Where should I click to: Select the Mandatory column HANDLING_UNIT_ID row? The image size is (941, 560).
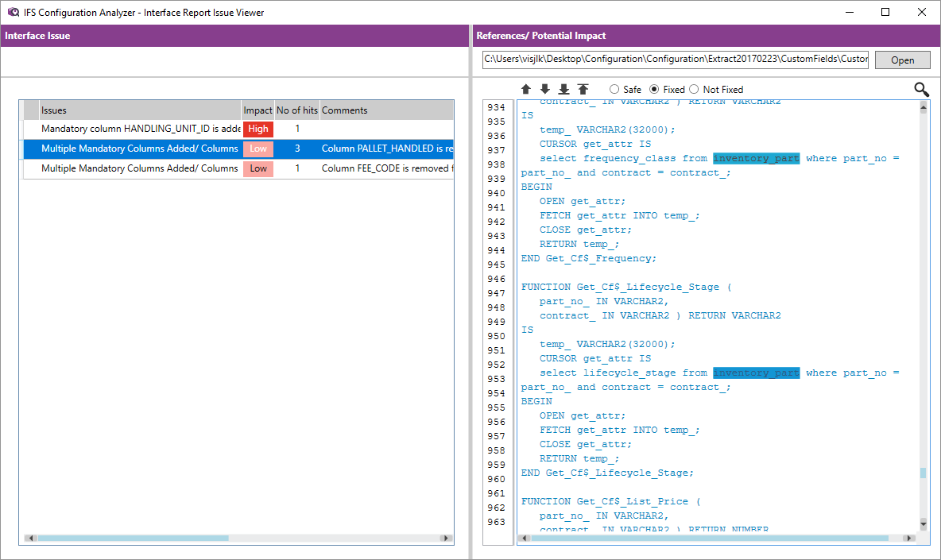pos(140,129)
